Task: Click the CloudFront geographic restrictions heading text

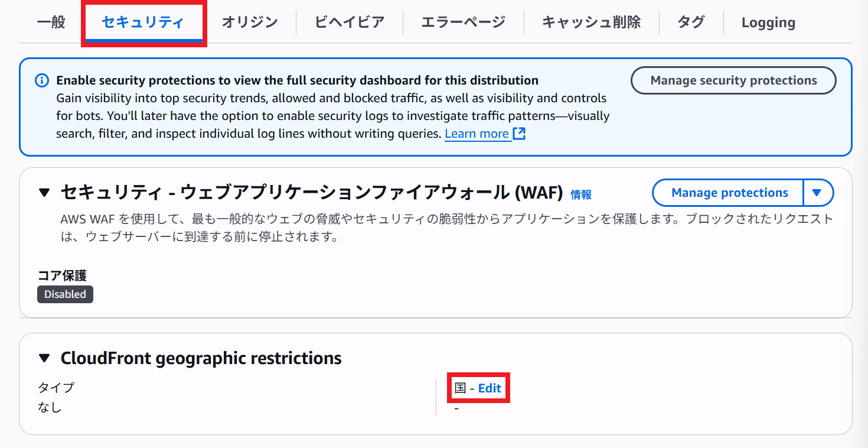Action: tap(201, 358)
